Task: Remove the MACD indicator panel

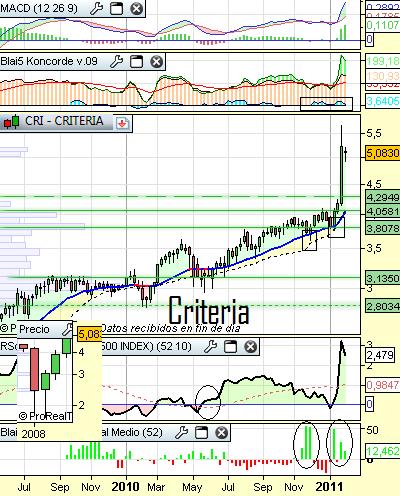Action: coord(136,8)
